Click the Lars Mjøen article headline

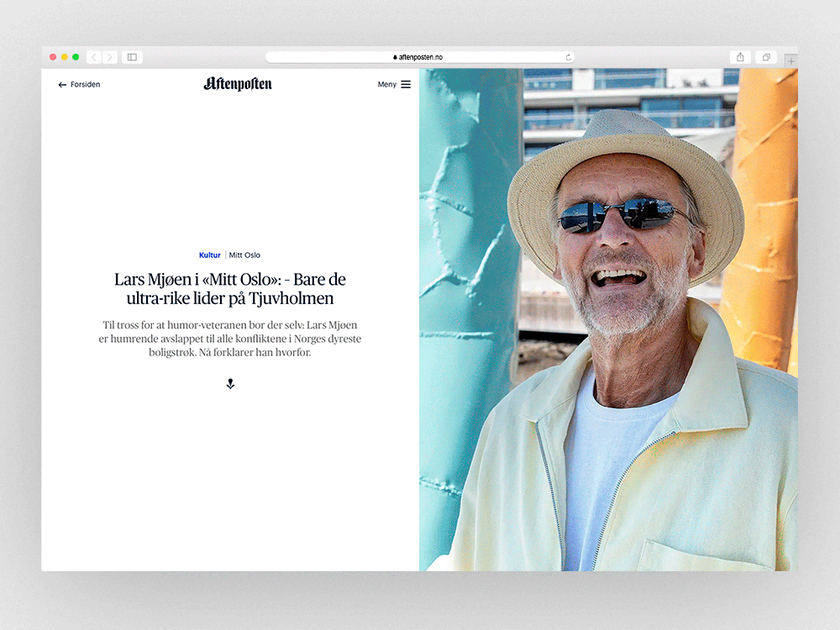click(230, 289)
